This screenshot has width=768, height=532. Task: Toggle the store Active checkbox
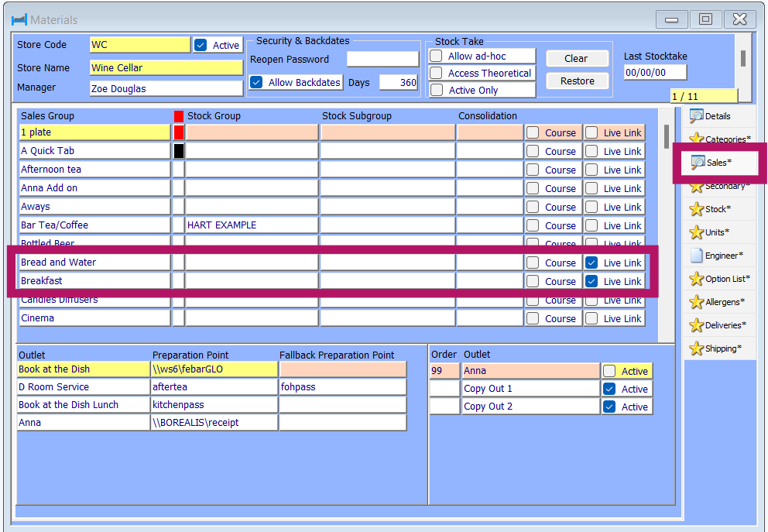point(201,45)
